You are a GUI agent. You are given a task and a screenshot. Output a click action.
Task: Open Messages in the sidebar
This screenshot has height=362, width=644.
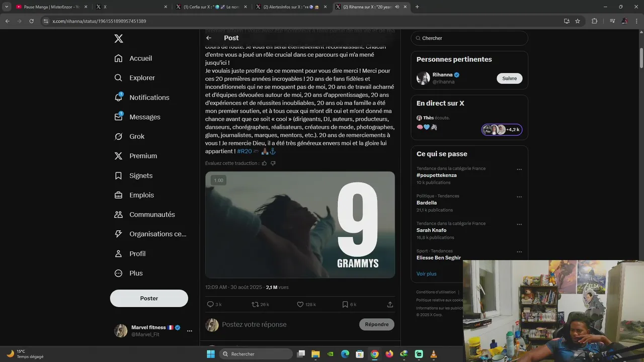pos(137,117)
